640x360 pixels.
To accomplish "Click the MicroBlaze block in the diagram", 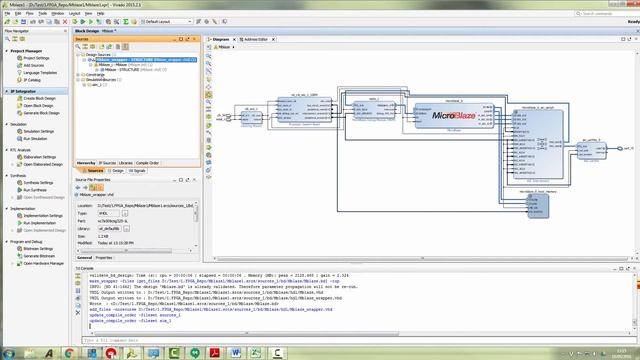I will click(x=454, y=116).
